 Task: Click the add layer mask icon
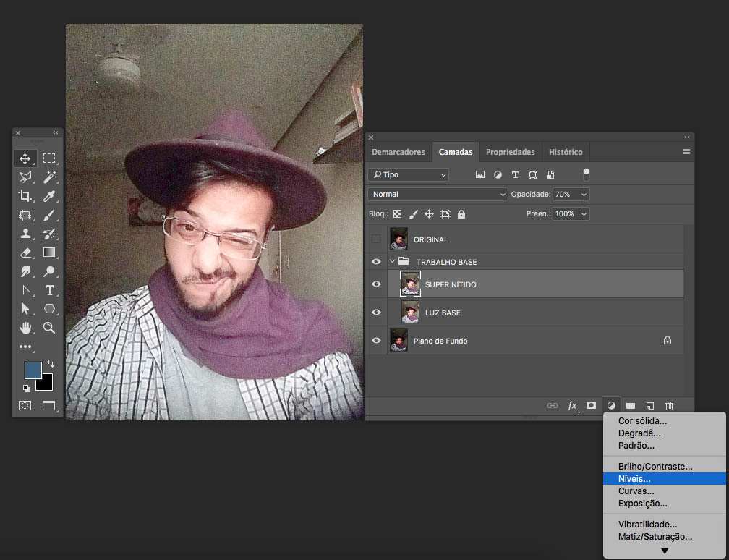coord(591,406)
